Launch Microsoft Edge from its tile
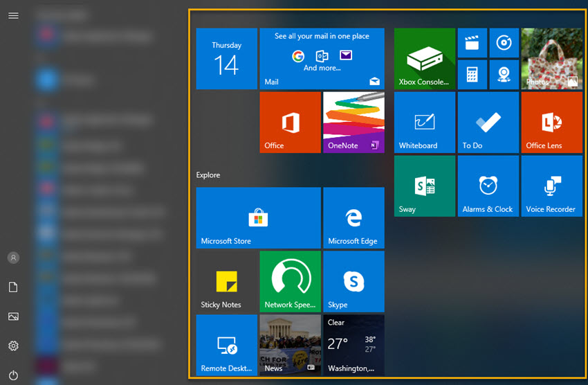 [x=353, y=217]
